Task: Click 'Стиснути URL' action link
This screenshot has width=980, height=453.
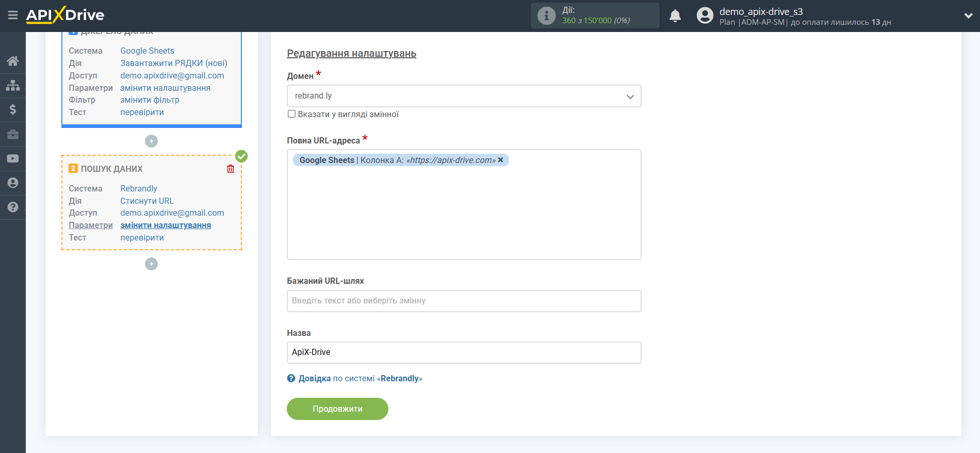Action: pos(146,201)
